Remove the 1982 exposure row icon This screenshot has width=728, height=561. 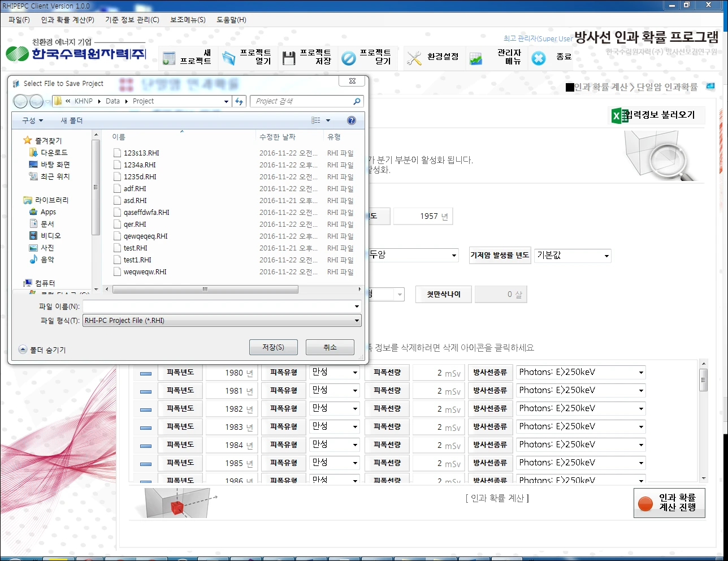click(x=146, y=409)
